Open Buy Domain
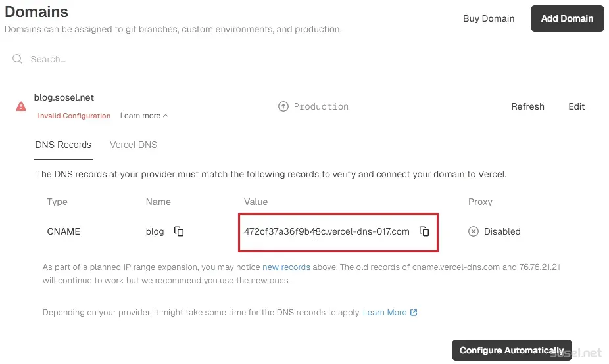Image resolution: width=609 pixels, height=364 pixels. pyautogui.click(x=489, y=18)
